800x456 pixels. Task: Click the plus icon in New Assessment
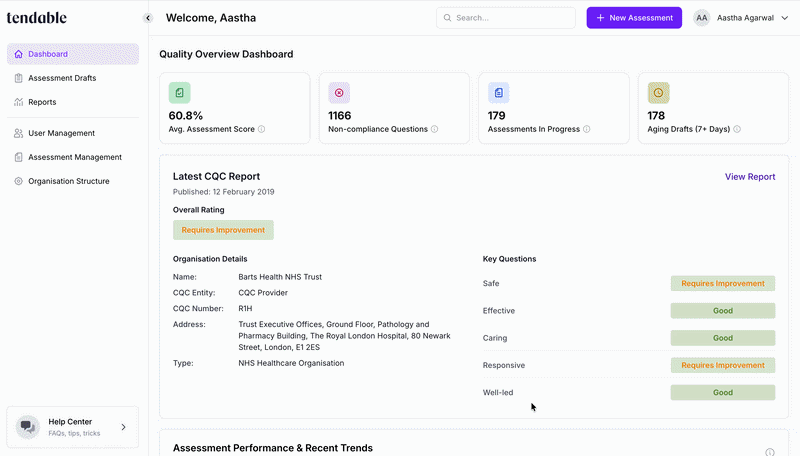point(601,18)
